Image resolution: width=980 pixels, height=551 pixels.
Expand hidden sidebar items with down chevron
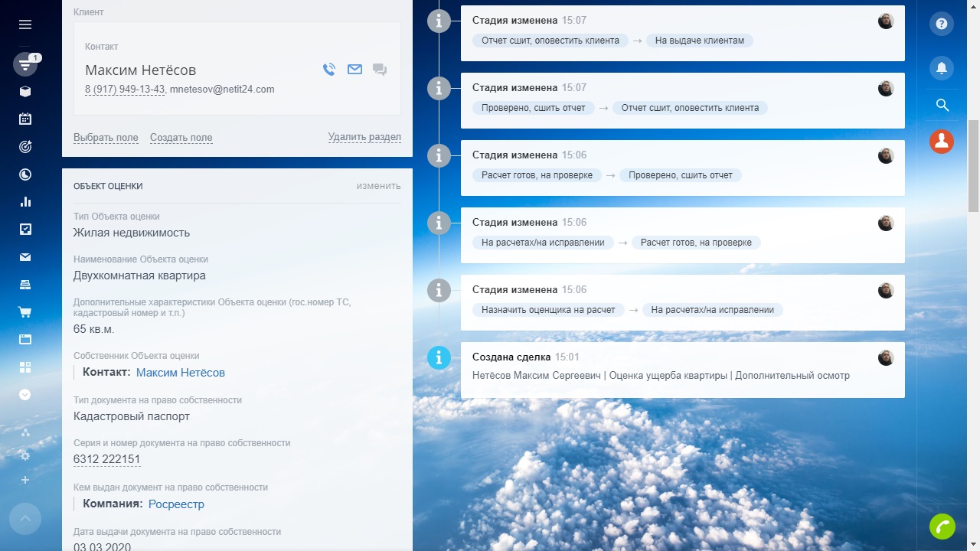pos(25,395)
